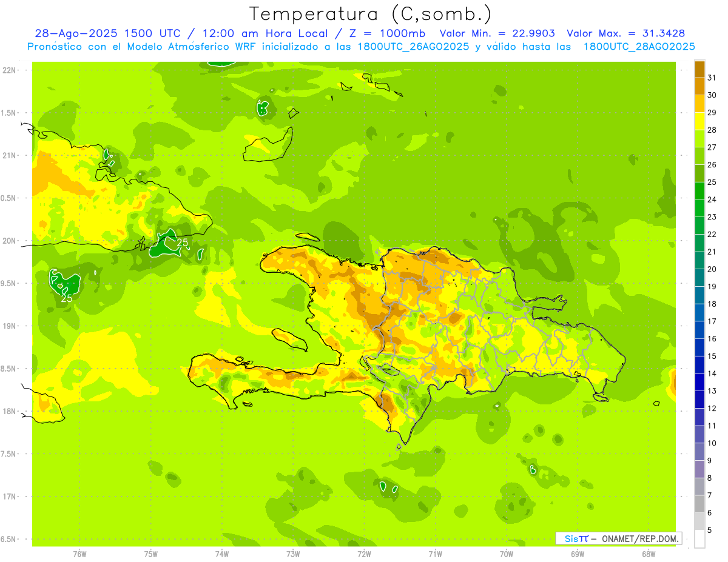Click the SisTT – ONAMET/REP.DOM. logo box
The image size is (728, 562).
pyautogui.click(x=618, y=538)
